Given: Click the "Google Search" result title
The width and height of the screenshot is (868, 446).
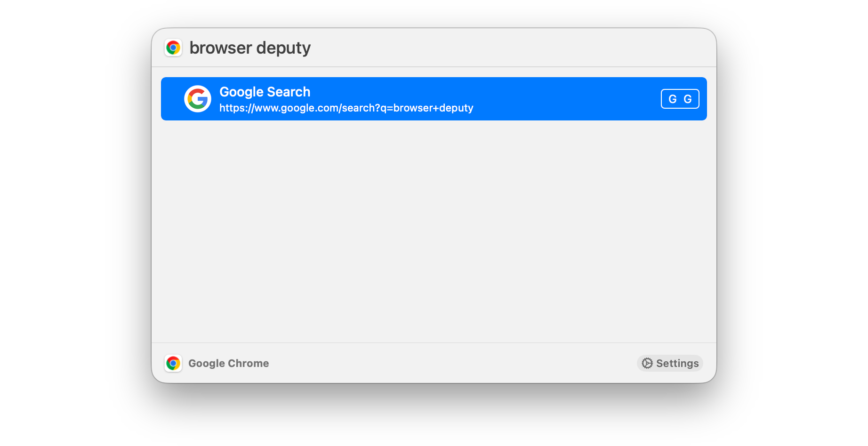Looking at the screenshot, I should [265, 92].
